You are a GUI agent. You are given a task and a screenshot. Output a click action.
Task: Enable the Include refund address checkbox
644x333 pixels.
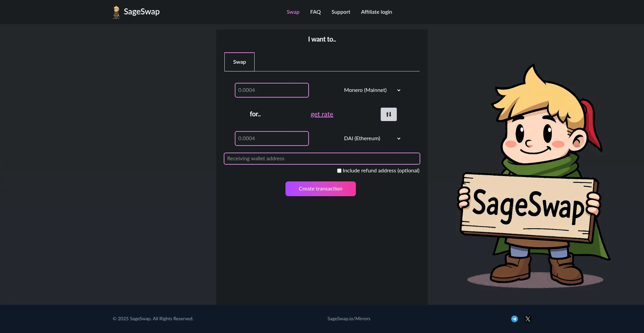pyautogui.click(x=339, y=170)
